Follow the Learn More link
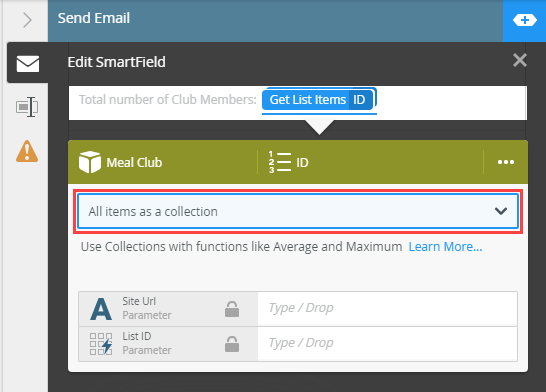Image resolution: width=546 pixels, height=392 pixels. (x=445, y=246)
